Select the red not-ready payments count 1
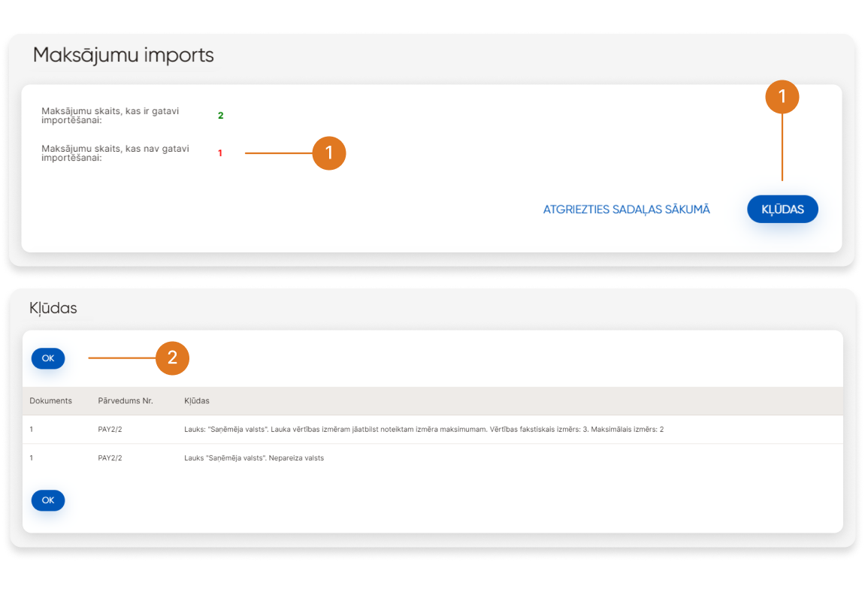The width and height of the screenshot is (865, 616). pyautogui.click(x=220, y=153)
